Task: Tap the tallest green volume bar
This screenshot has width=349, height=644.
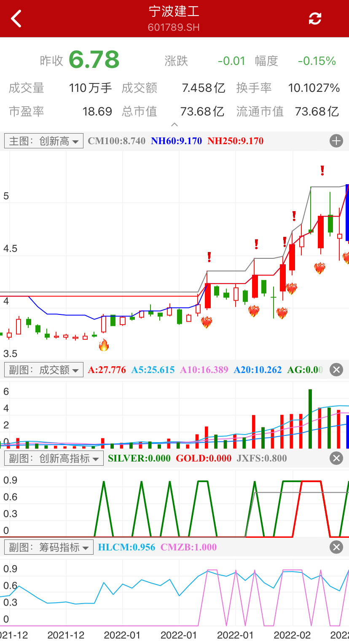Action: click(310, 419)
